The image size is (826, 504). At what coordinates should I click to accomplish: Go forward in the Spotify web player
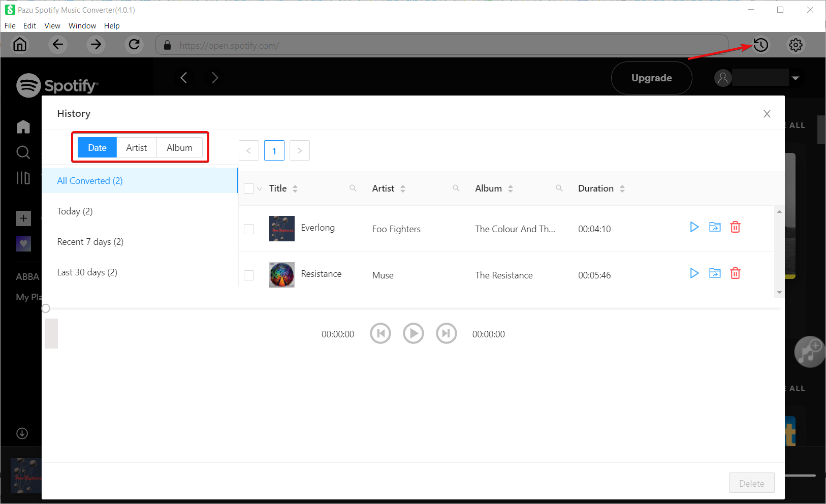(215, 78)
